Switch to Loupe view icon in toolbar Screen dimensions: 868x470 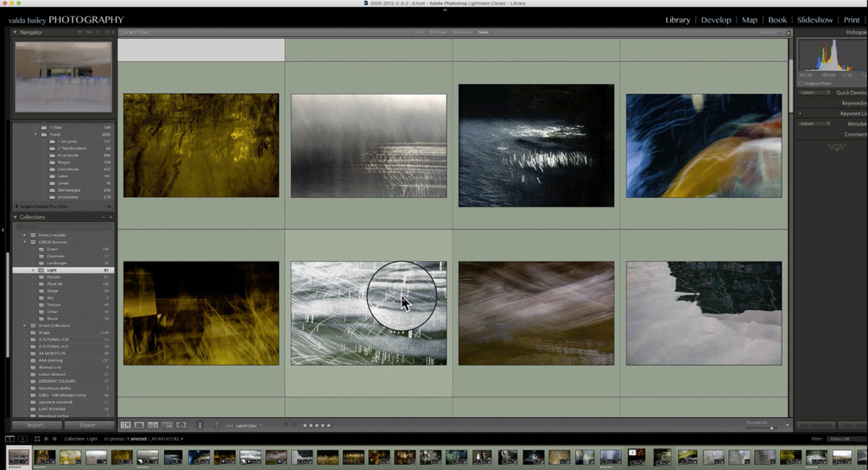tap(140, 425)
